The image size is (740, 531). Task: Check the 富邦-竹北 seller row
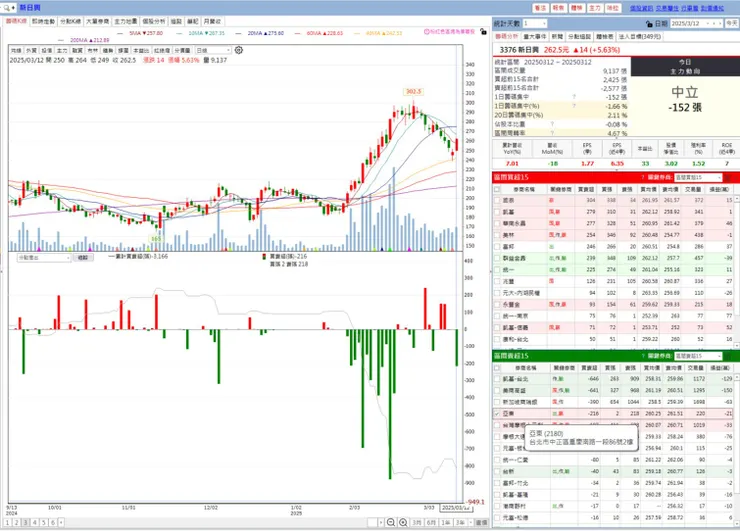coord(497,483)
